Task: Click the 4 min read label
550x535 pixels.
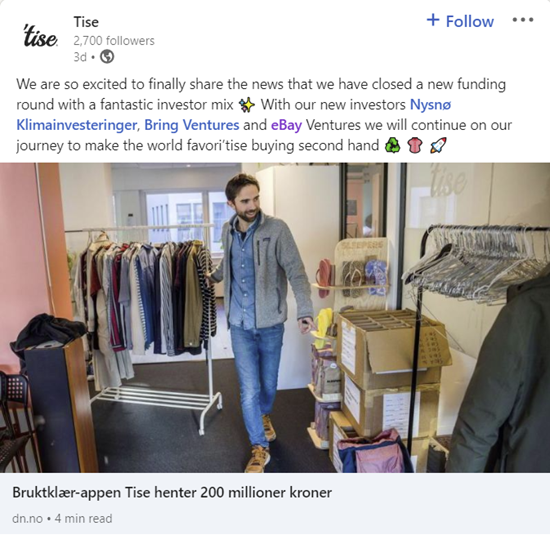Action: [x=83, y=518]
